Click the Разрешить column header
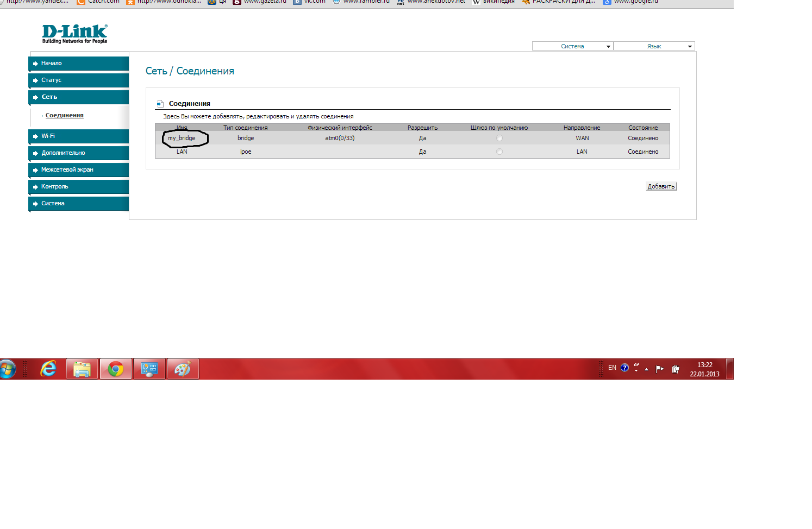Screen dimensions: 812x529 click(x=423, y=128)
